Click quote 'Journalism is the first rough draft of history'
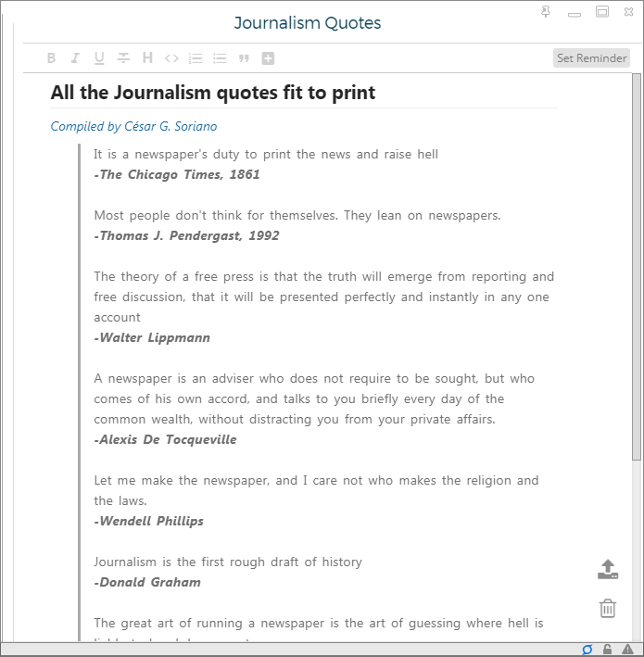Viewport: 644px width, 657px height. click(x=228, y=562)
